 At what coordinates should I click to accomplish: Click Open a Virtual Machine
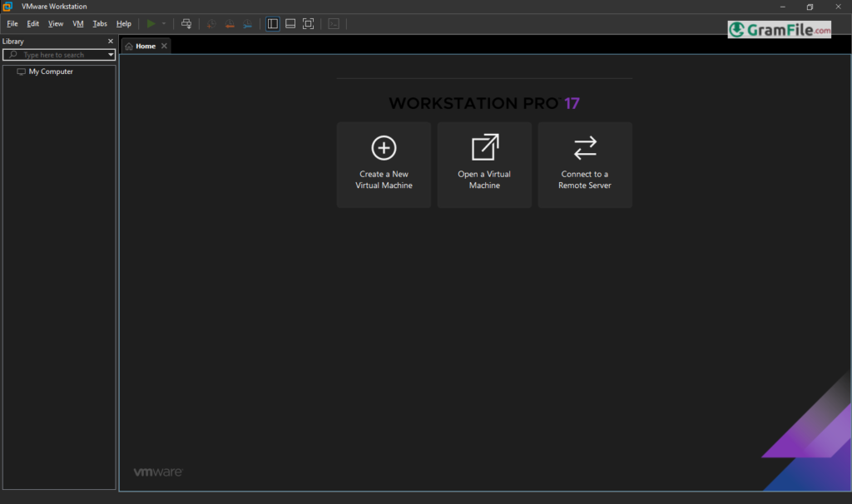484,164
